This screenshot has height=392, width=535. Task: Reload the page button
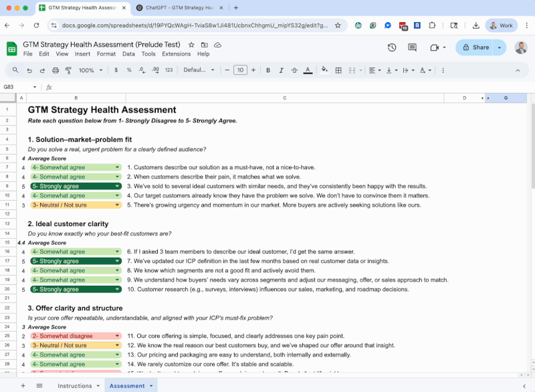pos(36,25)
